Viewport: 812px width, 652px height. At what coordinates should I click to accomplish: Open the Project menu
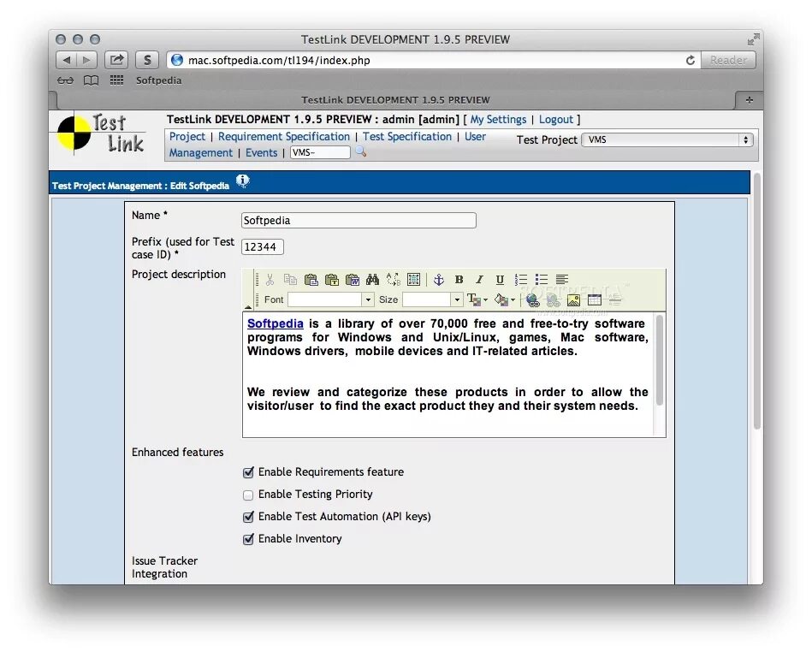[187, 137]
